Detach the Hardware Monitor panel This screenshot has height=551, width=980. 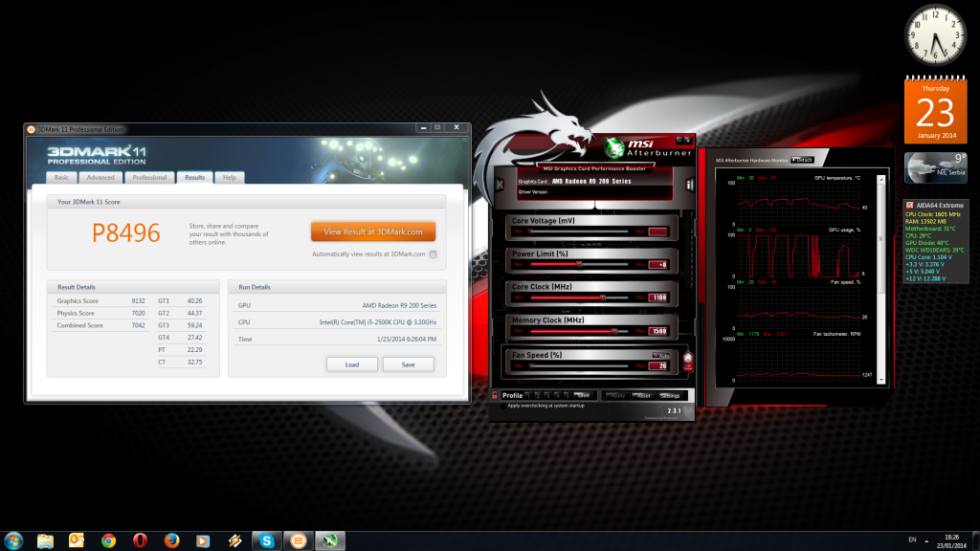pyautogui.click(x=803, y=160)
